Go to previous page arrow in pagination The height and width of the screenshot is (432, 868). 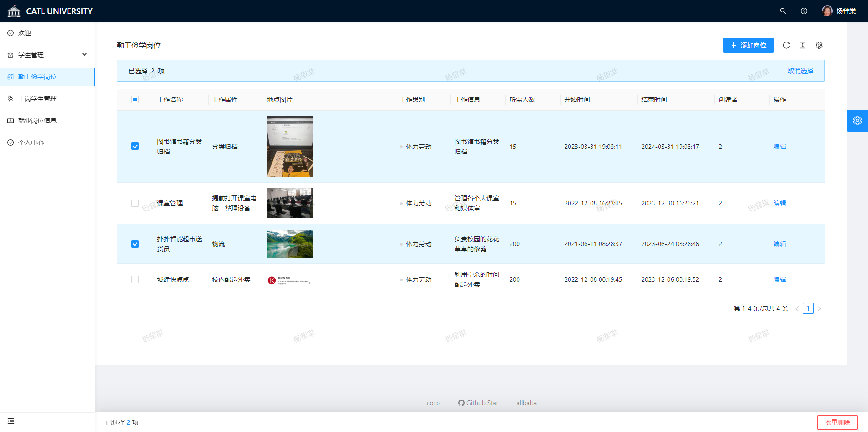pos(797,309)
